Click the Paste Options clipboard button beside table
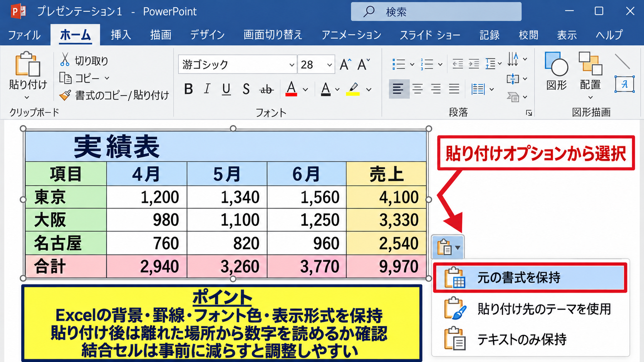Image resolution: width=644 pixels, height=362 pixels. point(448,247)
